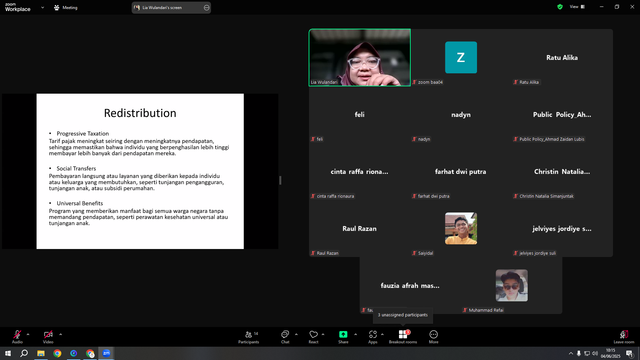Click muted mic icon on feli label
The height and width of the screenshot is (360, 640).
click(x=313, y=139)
